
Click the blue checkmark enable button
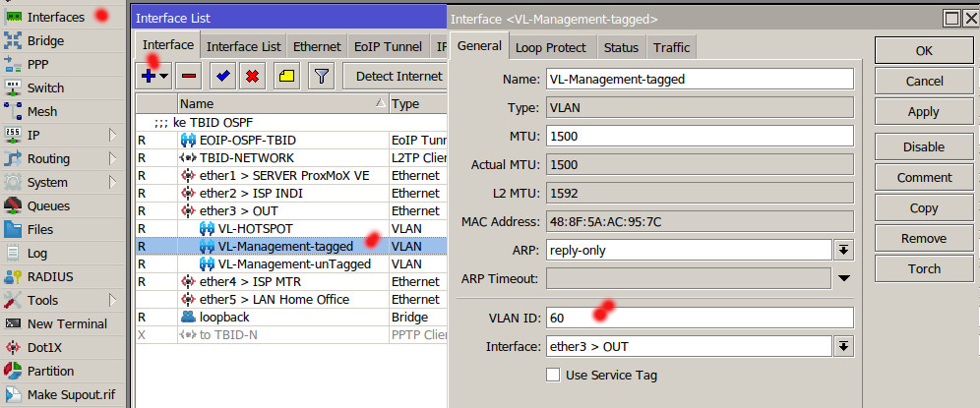(x=222, y=77)
